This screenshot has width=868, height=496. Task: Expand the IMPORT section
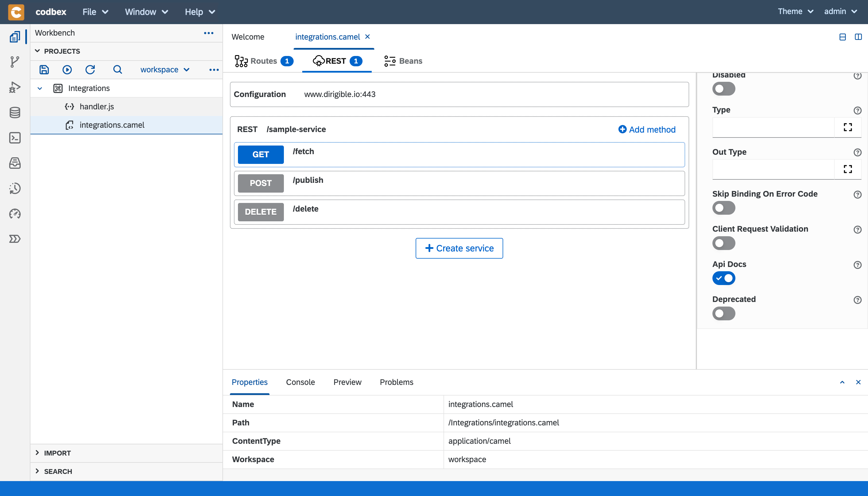coord(58,453)
